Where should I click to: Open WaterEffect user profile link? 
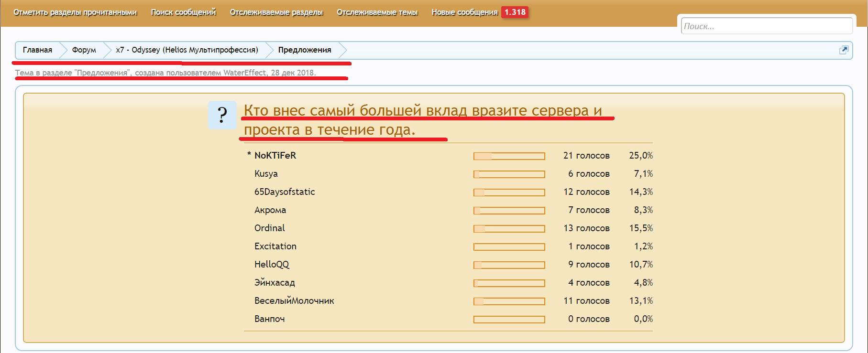coord(244,73)
